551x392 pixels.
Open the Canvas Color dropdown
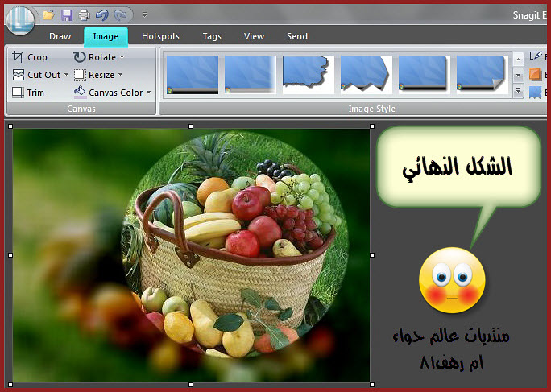[148, 93]
